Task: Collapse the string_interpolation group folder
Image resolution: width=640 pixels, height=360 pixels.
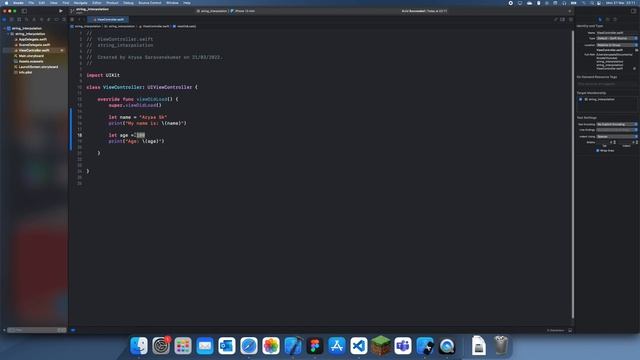Action: pos(8,34)
